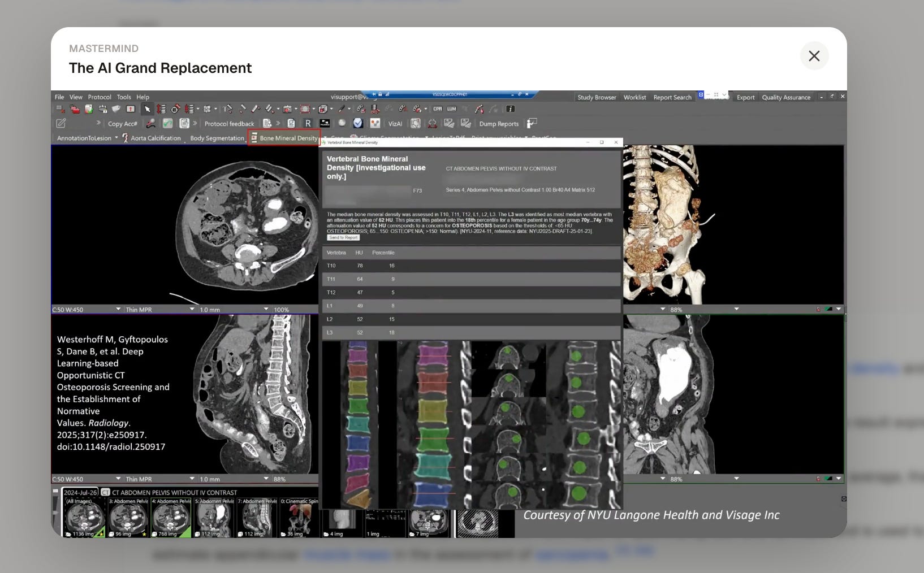
Task: Click the L3 row in vertebra table
Action: click(472, 332)
